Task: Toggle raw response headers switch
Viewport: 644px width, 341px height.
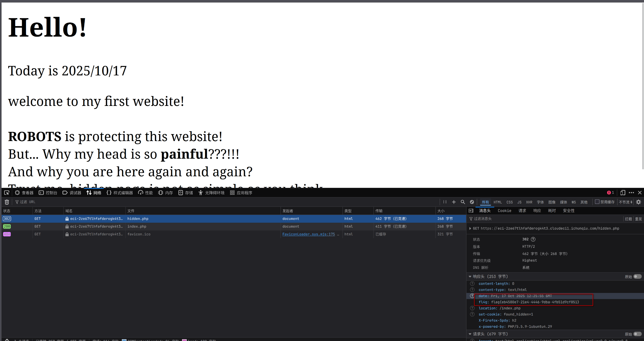Action: (637, 277)
